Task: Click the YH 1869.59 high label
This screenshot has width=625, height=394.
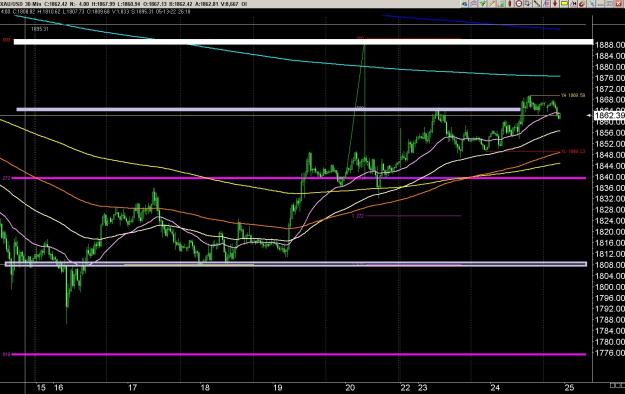Action: (x=573, y=95)
